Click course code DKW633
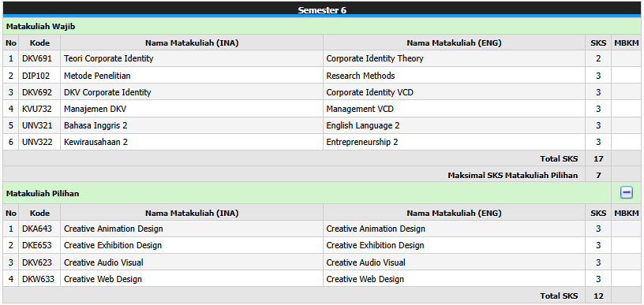Viewport: 644px width, 305px height. point(38,279)
